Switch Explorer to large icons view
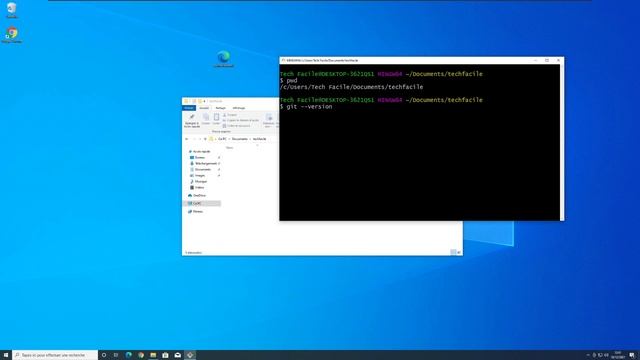640x360 pixels. 459,253
